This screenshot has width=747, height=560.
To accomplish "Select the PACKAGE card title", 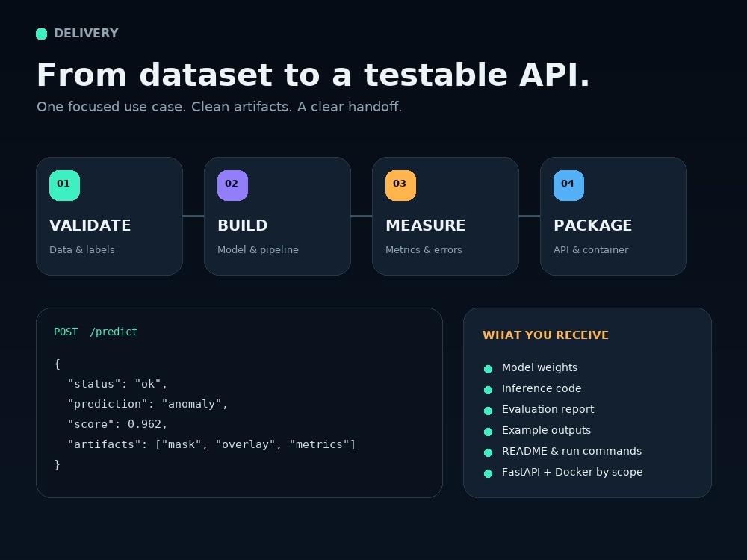I will pyautogui.click(x=592, y=225).
